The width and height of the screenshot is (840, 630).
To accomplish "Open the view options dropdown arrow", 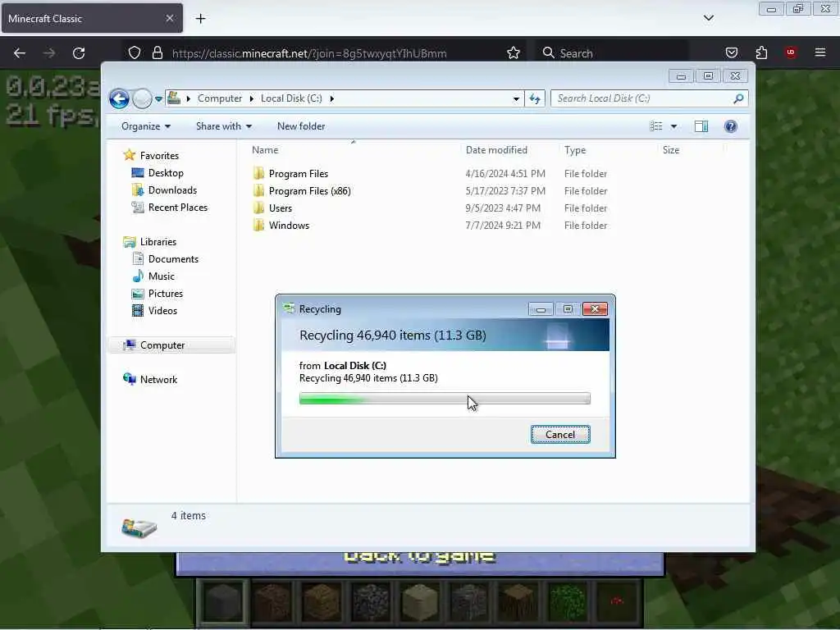I will [x=674, y=126].
